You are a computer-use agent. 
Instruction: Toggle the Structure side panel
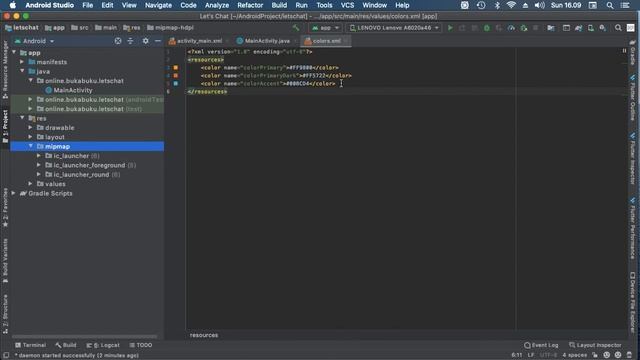[5, 314]
